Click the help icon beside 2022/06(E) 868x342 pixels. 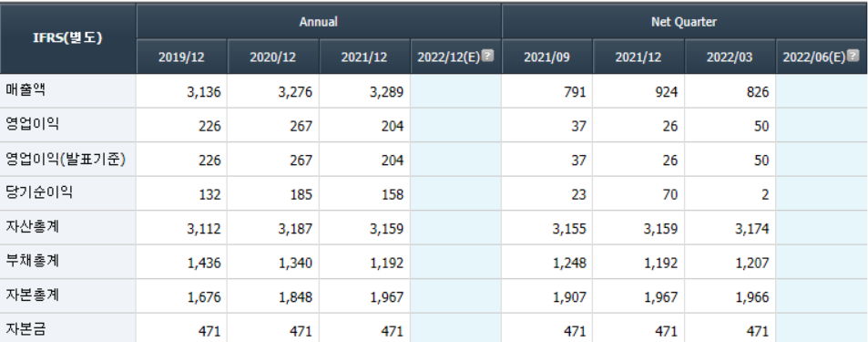point(853,56)
